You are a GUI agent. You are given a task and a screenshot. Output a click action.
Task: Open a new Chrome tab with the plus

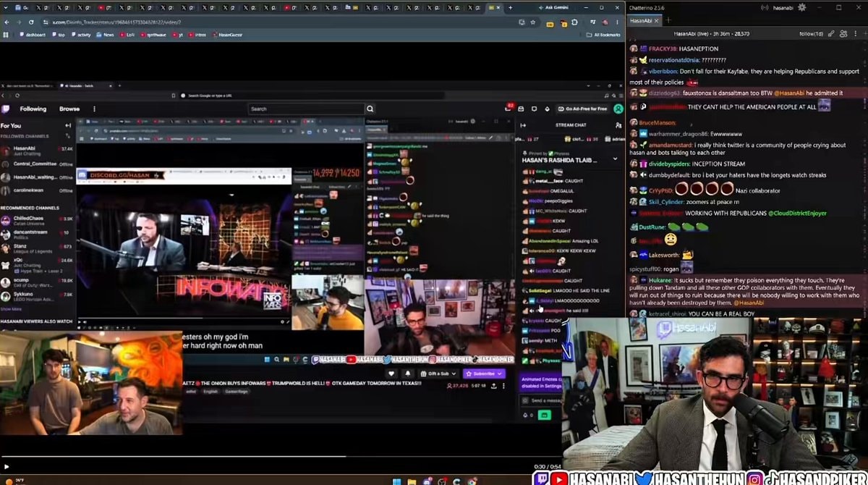[x=511, y=7]
